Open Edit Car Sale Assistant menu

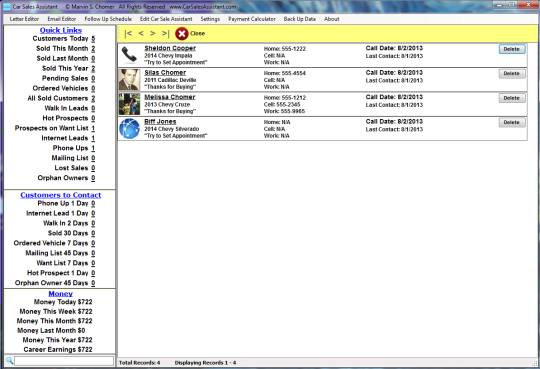tap(166, 19)
